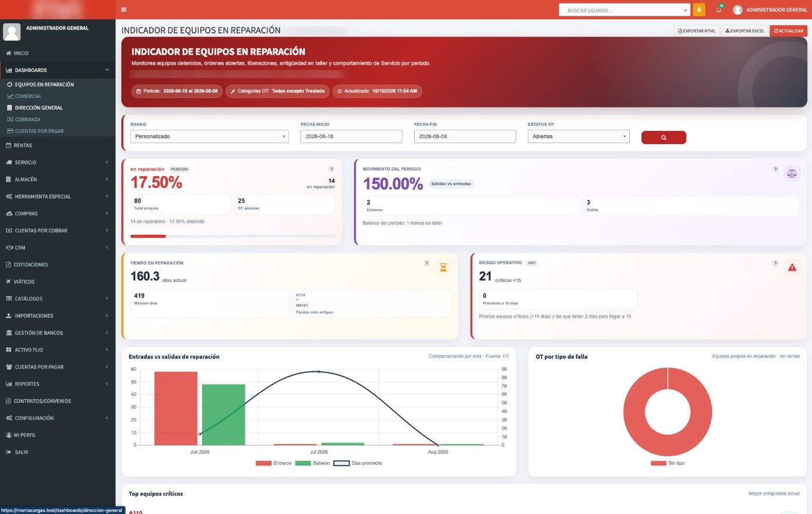
Task: Click the Cotizaciones document icon
Action: [x=9, y=265]
